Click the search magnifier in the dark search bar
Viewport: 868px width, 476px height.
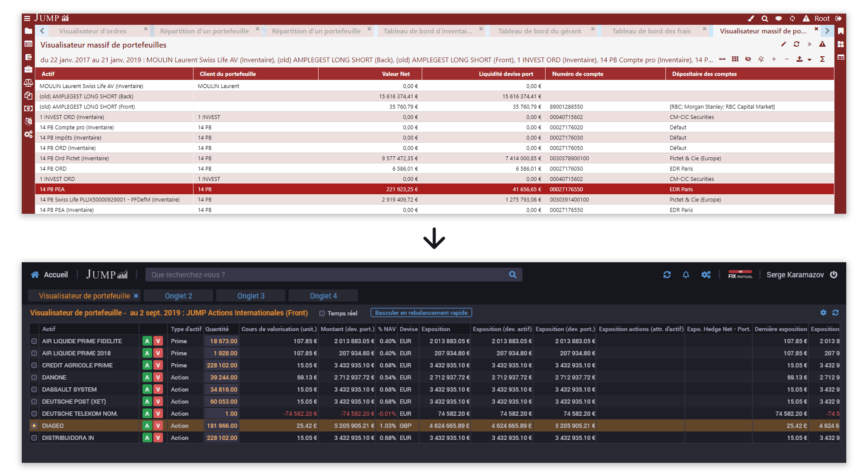pyautogui.click(x=513, y=274)
